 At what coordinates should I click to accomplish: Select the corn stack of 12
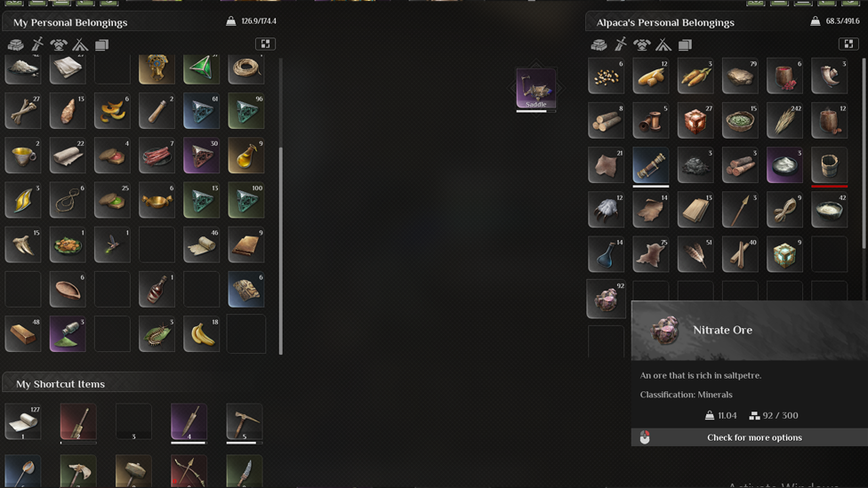[x=650, y=76]
